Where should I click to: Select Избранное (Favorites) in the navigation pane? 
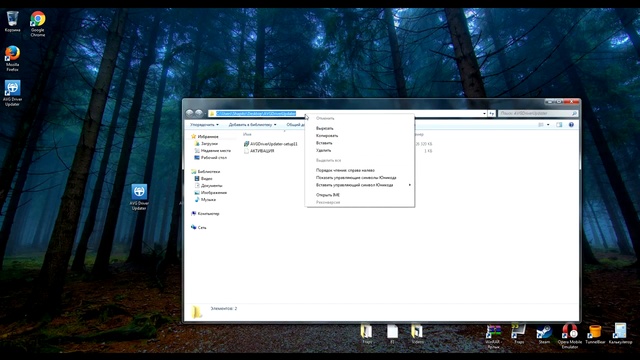[204, 137]
